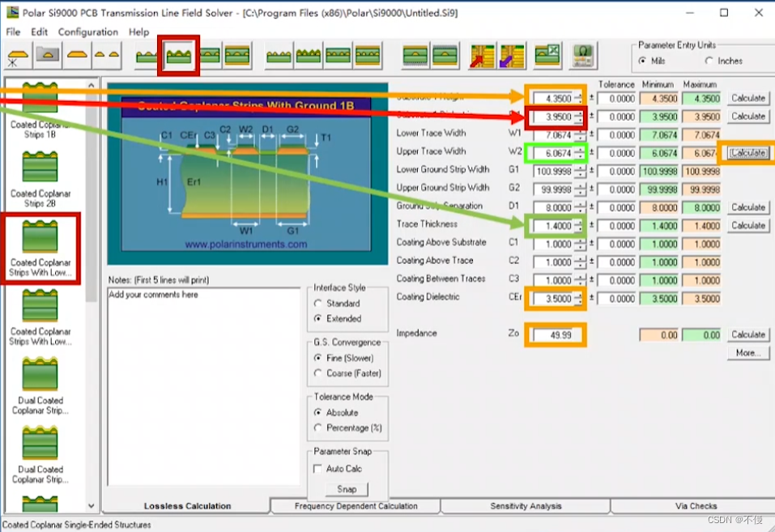The width and height of the screenshot is (775, 532).
Task: Select the first Coated Coplanar Strips With Low... structure
Action: [x=40, y=249]
